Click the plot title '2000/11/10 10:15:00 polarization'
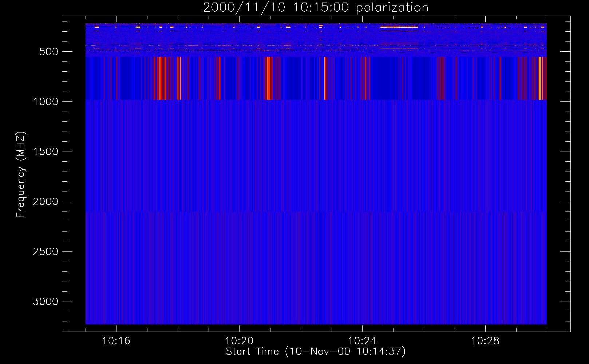The width and height of the screenshot is (589, 364). tap(316, 7)
